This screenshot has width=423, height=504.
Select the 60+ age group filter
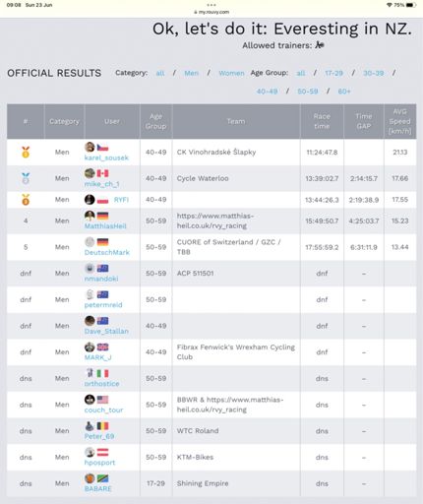tap(344, 92)
